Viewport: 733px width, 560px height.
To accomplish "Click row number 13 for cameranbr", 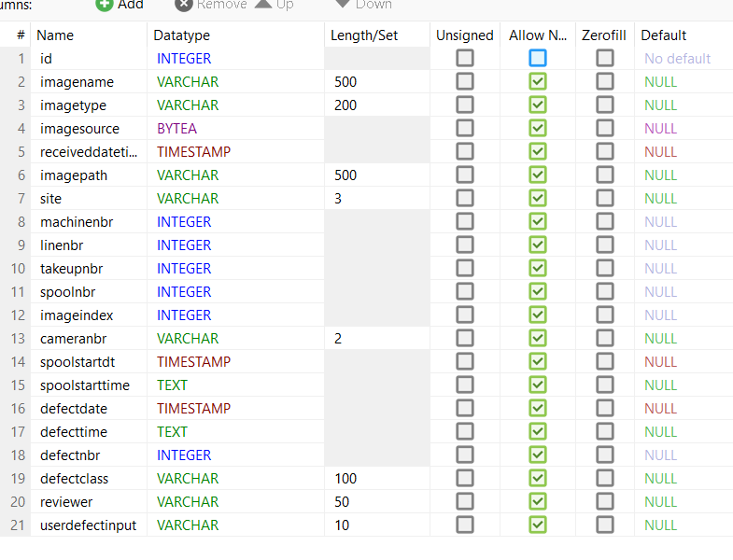I will tap(18, 338).
